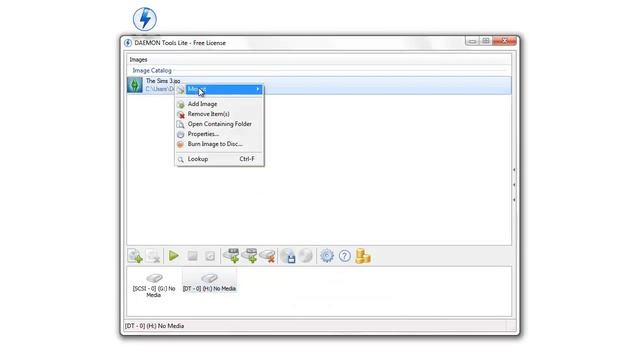Click the Remove Virtual Drive icon

267,256
